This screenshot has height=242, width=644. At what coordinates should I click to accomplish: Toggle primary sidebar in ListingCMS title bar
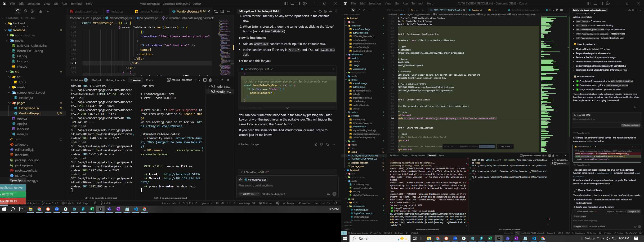click(286, 4)
